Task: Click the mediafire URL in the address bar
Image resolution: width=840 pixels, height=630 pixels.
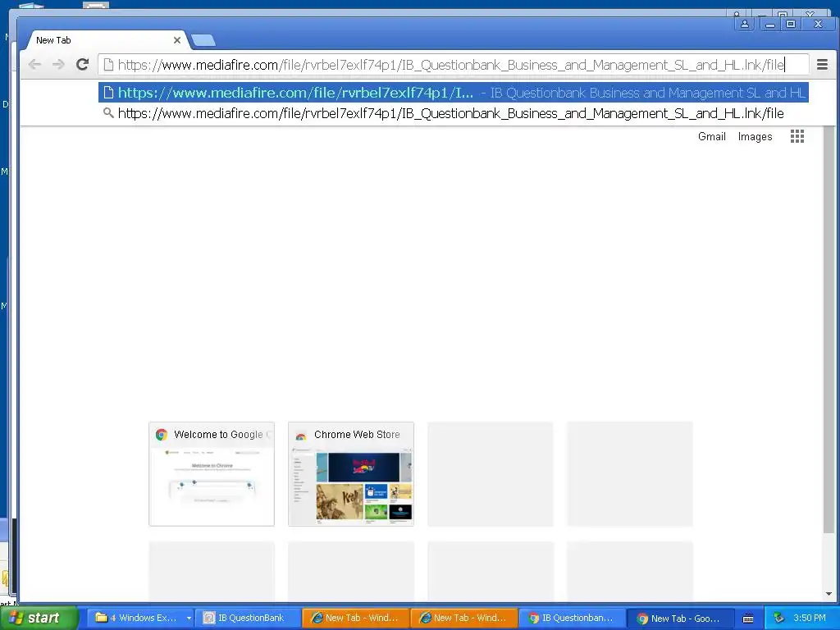Action: (450, 65)
